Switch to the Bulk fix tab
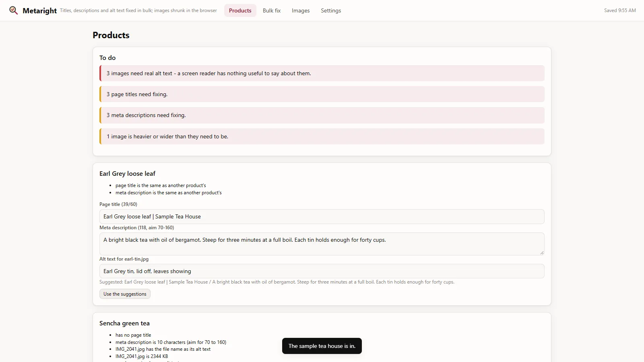644x362 pixels. [x=272, y=10]
